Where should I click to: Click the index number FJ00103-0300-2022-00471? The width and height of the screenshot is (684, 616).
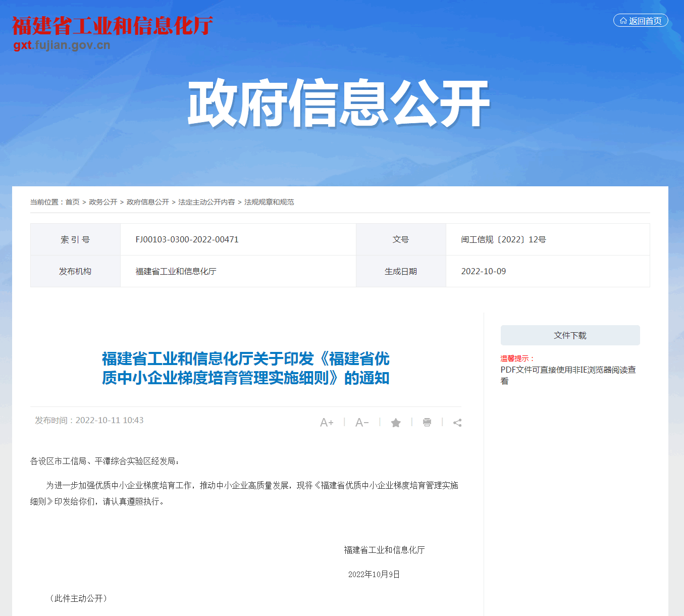coord(187,239)
